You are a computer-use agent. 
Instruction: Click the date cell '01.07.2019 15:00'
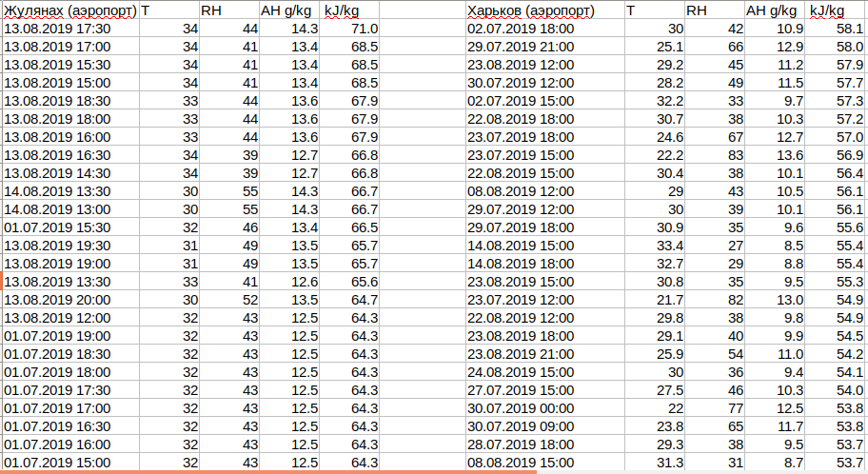[70, 463]
